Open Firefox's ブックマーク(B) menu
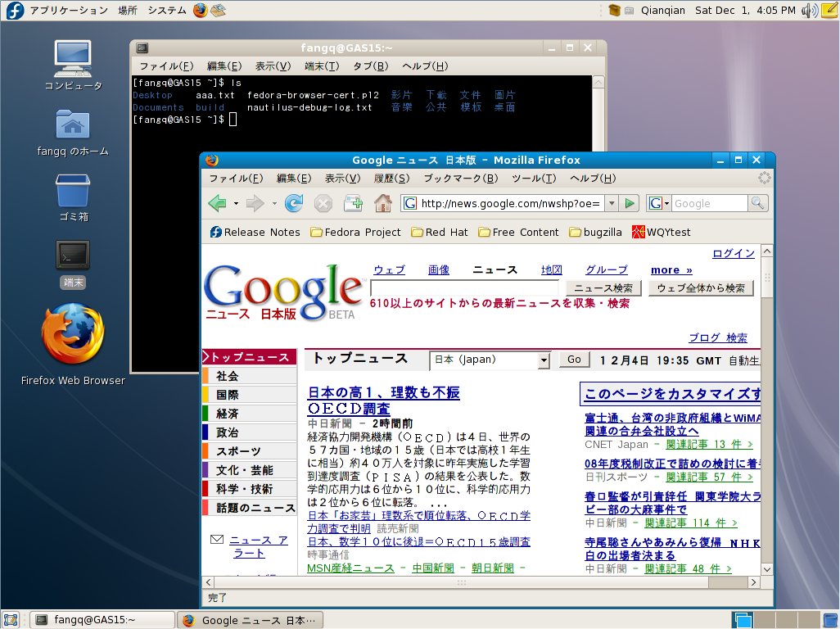 pos(460,179)
